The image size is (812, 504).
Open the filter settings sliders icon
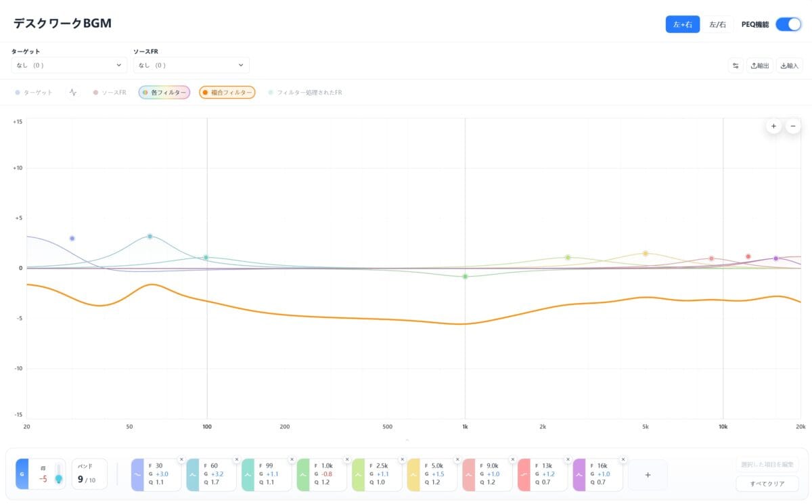[736, 66]
